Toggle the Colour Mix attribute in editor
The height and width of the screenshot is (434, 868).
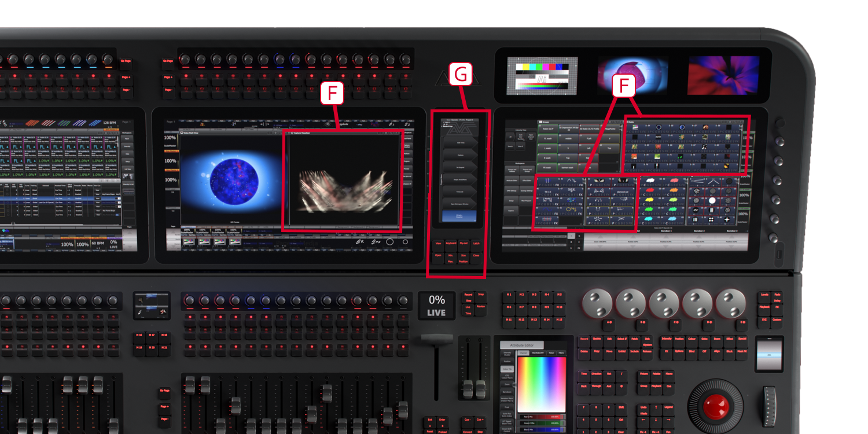pyautogui.click(x=507, y=369)
